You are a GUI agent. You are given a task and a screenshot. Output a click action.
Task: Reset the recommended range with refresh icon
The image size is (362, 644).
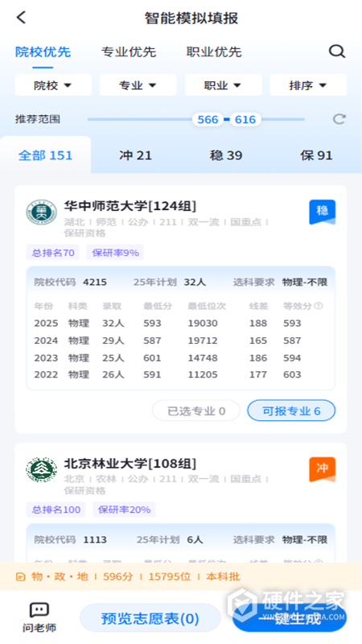pos(339,119)
